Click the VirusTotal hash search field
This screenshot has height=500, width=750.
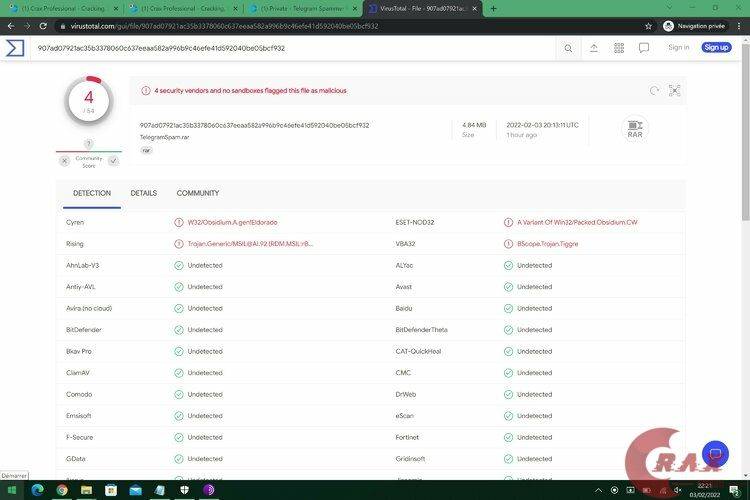(294, 48)
